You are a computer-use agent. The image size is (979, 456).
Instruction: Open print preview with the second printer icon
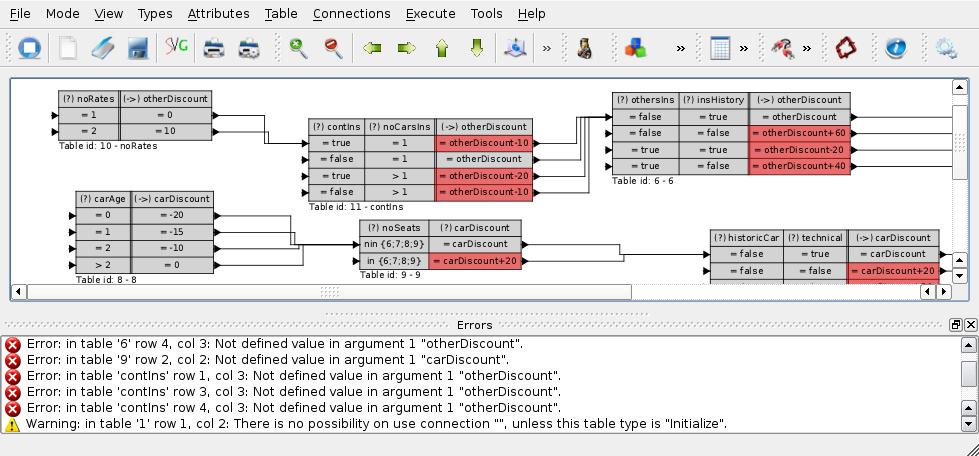point(248,48)
